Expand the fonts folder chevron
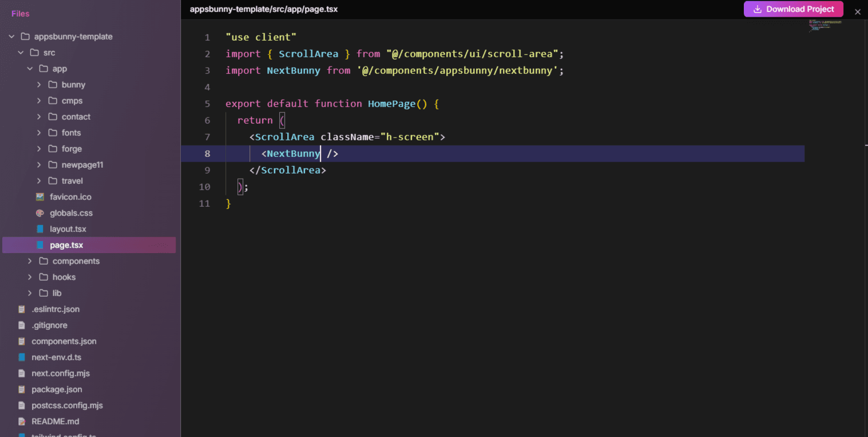Image resolution: width=868 pixels, height=437 pixels. (39, 133)
